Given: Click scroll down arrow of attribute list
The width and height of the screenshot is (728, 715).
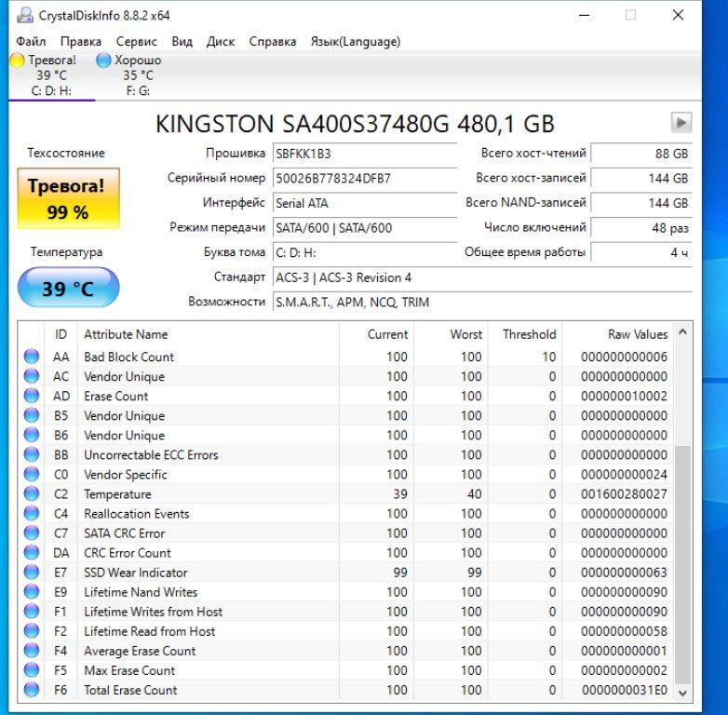Looking at the screenshot, I should tap(682, 693).
